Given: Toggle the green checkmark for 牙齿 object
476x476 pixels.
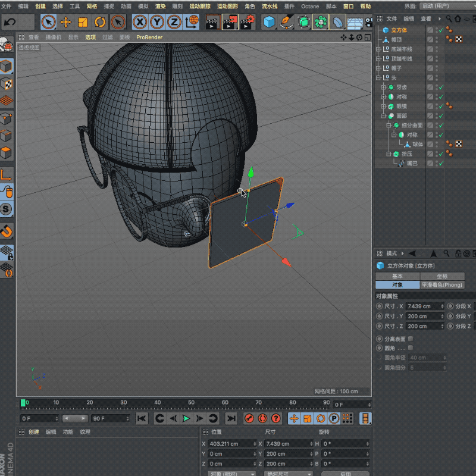Looking at the screenshot, I should [440, 87].
